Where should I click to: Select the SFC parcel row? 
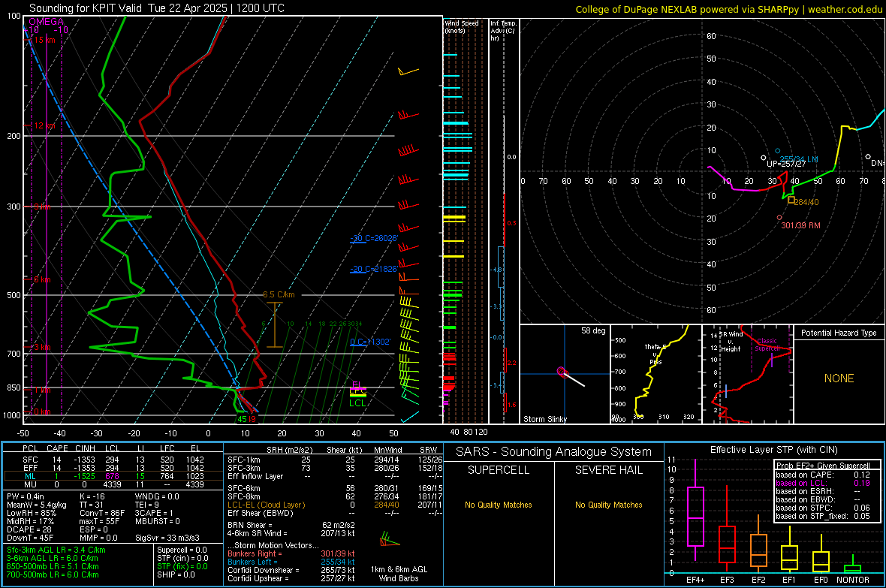click(x=113, y=460)
